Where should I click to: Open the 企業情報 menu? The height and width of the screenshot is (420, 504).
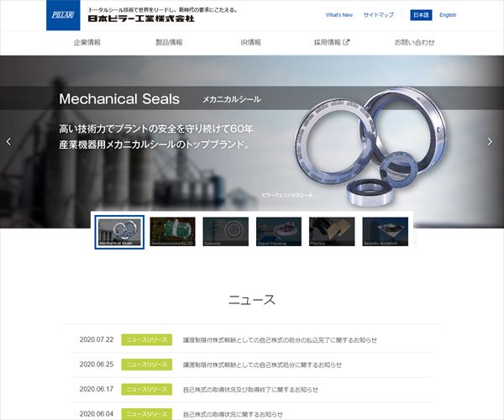tap(87, 42)
